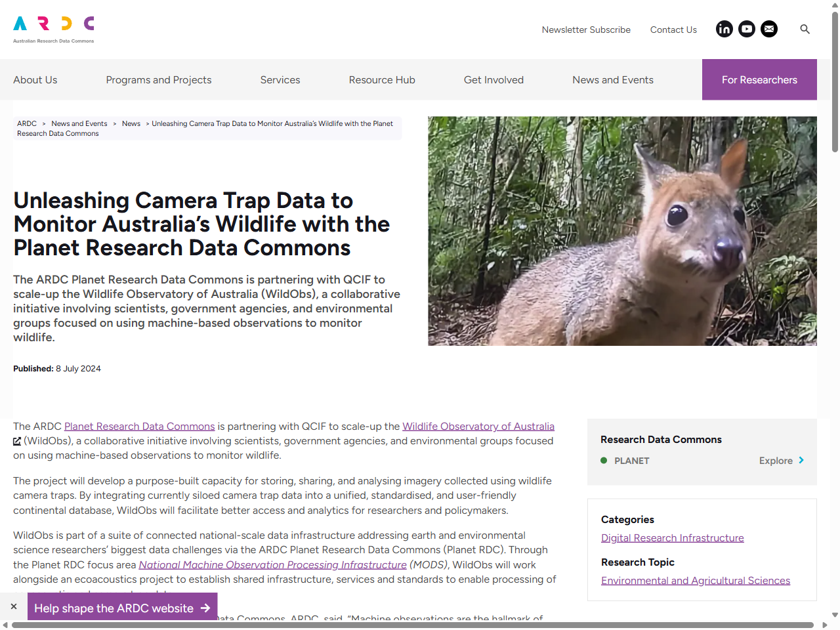This screenshot has width=840, height=630.
Task: Select the PLANET commons entry
Action: coord(633,461)
